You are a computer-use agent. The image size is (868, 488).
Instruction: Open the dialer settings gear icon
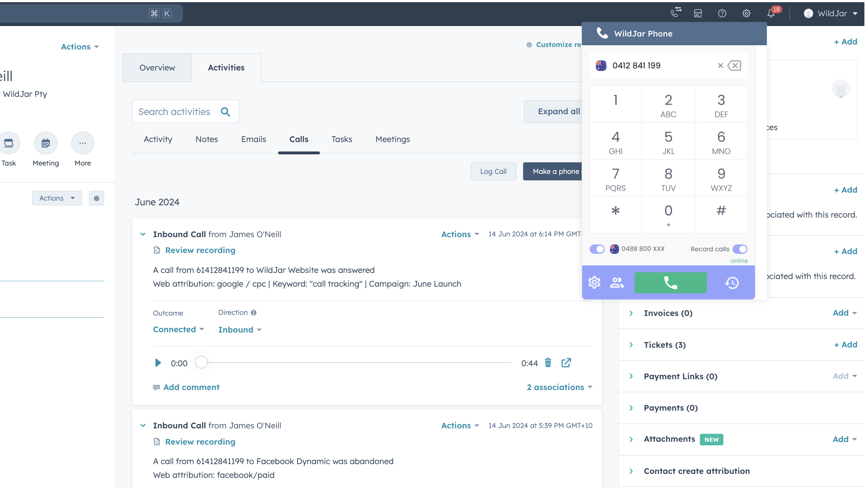tap(594, 283)
